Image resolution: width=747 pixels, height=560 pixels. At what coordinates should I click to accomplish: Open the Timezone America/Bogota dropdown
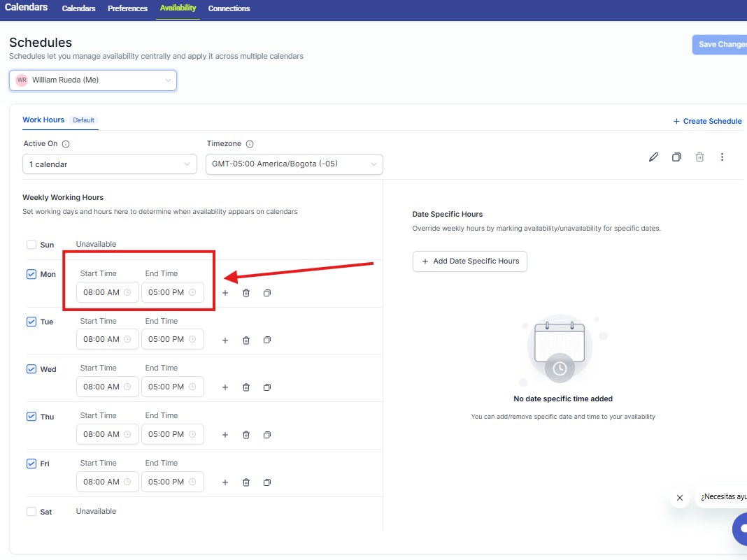coord(294,164)
